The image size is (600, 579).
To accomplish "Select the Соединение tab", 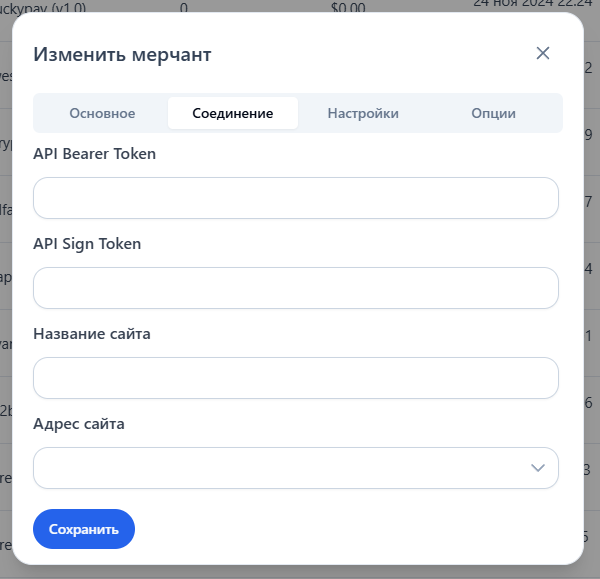I will (233, 113).
